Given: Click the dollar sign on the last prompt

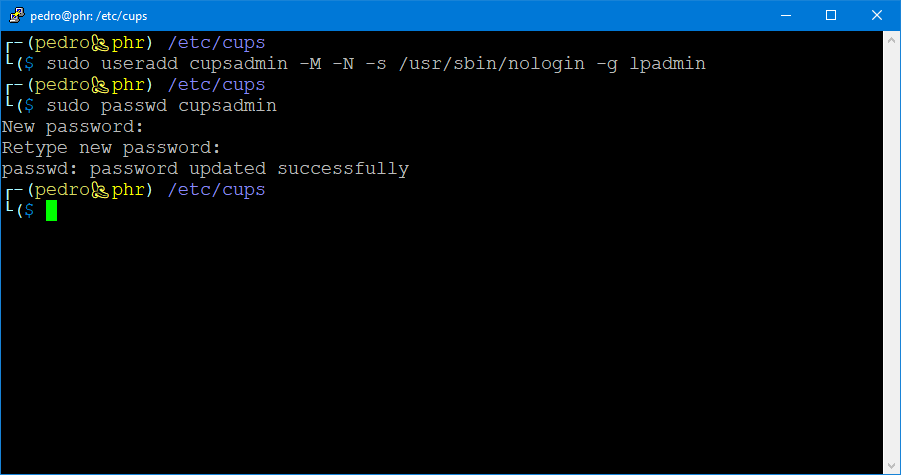Looking at the screenshot, I should point(29,211).
